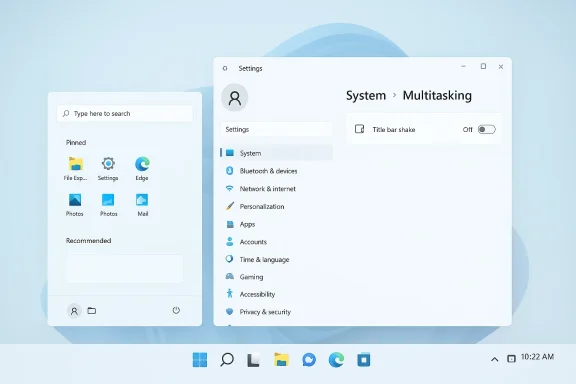Click the user account icon in Start menu
Image resolution: width=576 pixels, height=384 pixels.
click(74, 311)
